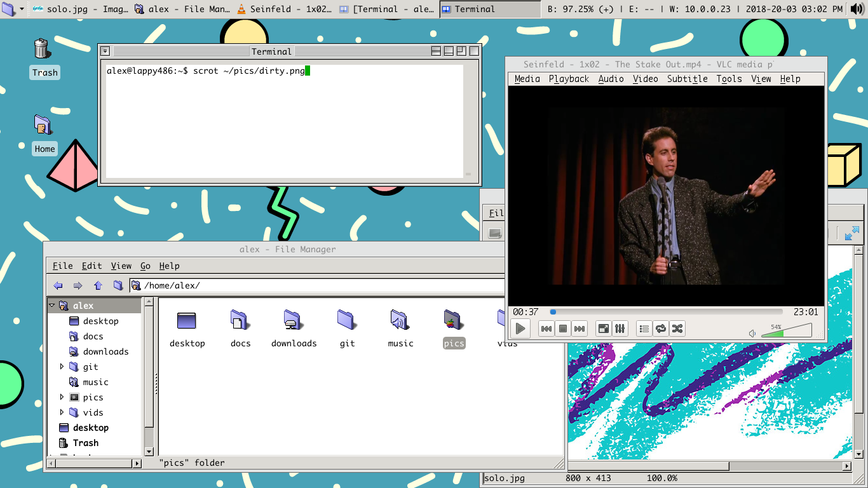Open VLC Tools menu

[x=729, y=79]
